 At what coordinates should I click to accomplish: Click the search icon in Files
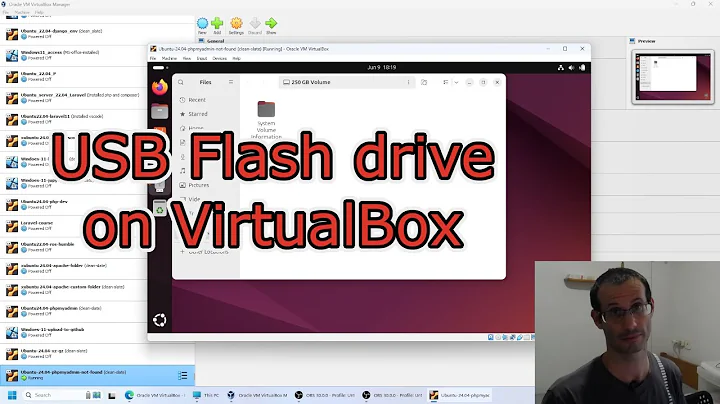[181, 82]
